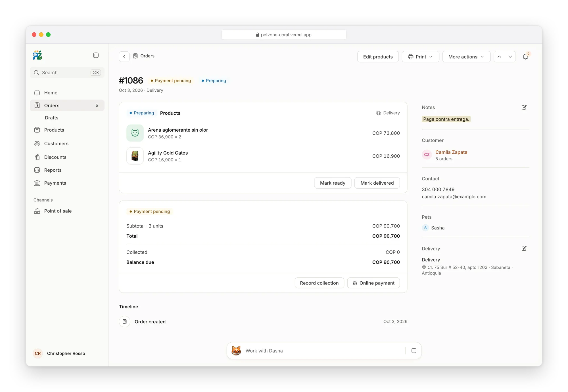
Task: Open Customers section
Action: coord(67,144)
